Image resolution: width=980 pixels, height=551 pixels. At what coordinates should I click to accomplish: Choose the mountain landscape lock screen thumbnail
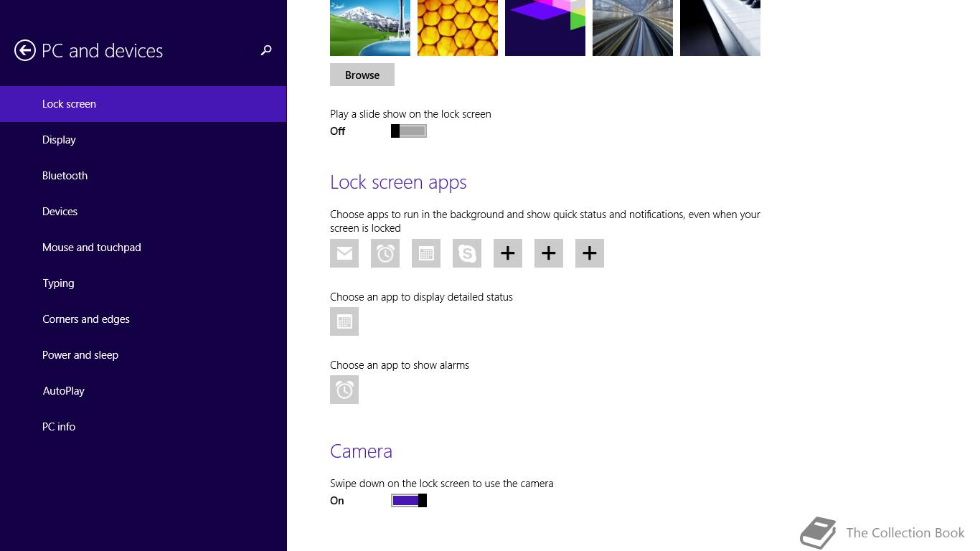coord(370,28)
